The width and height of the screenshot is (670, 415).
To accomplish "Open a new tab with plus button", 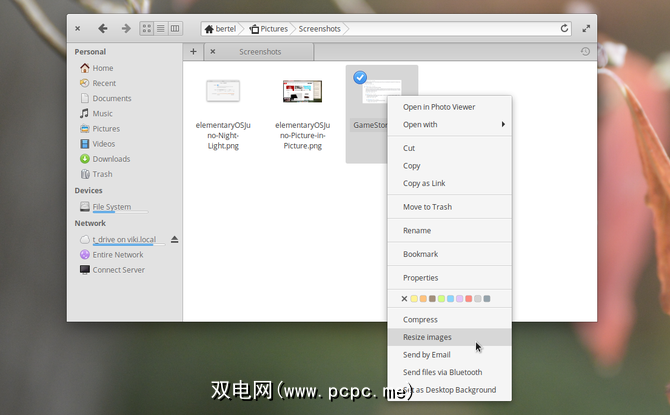I will click(193, 52).
